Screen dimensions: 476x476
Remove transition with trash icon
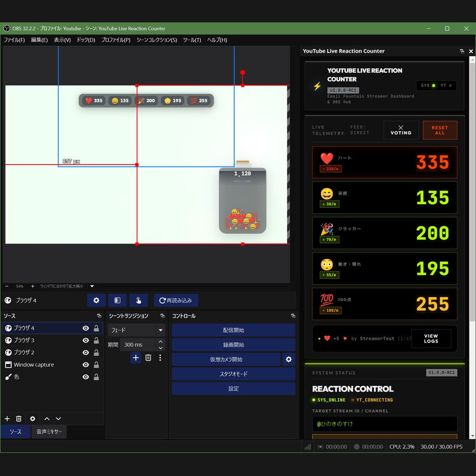(x=148, y=357)
